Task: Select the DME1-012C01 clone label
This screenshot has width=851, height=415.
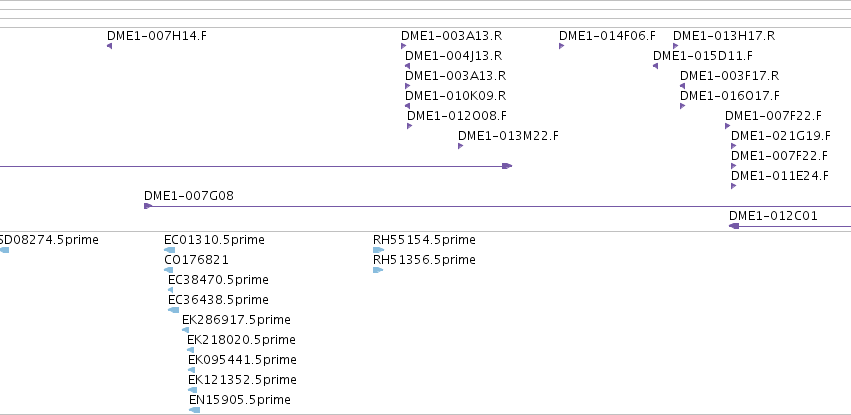Action: click(773, 216)
